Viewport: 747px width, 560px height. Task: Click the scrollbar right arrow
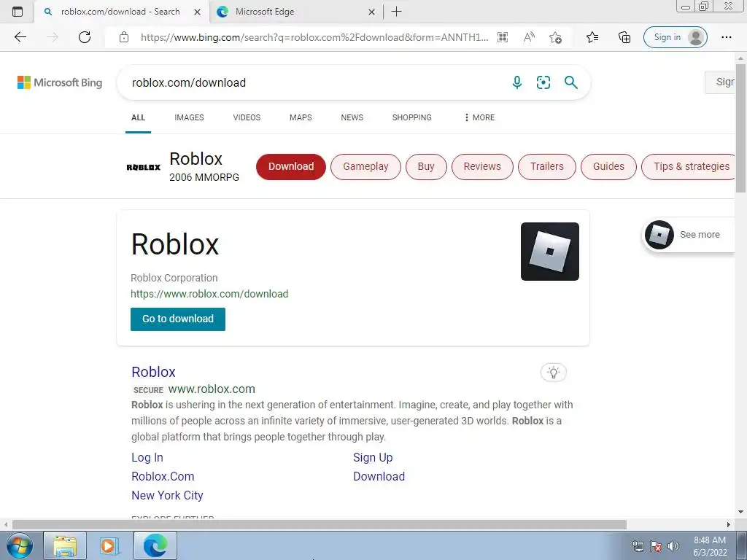729,524
